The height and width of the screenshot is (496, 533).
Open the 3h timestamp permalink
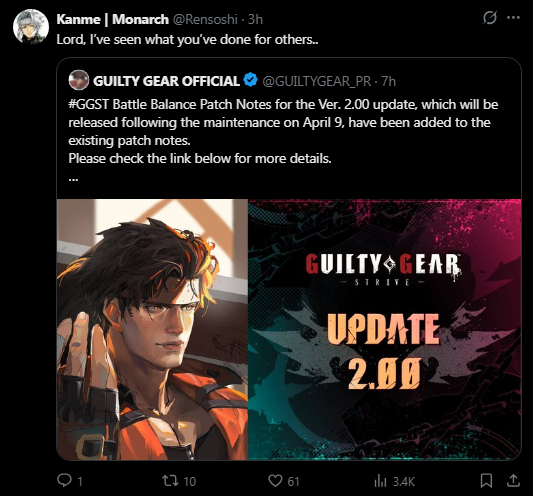click(255, 19)
